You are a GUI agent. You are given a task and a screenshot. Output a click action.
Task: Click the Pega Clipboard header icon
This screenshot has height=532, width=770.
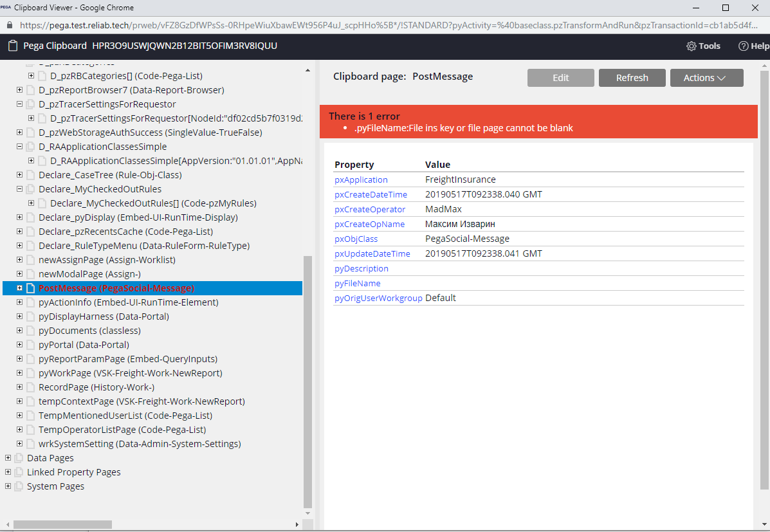click(x=14, y=46)
